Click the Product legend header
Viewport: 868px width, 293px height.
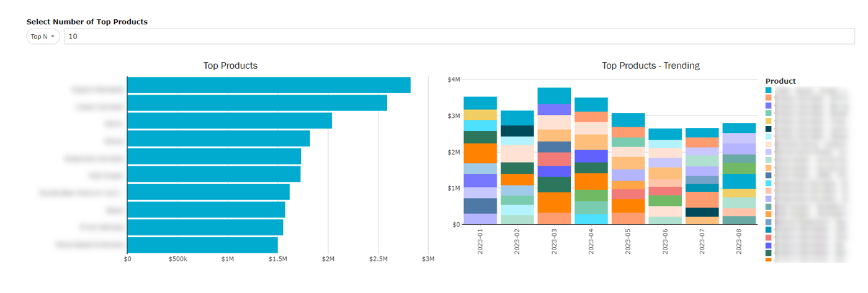coord(781,81)
